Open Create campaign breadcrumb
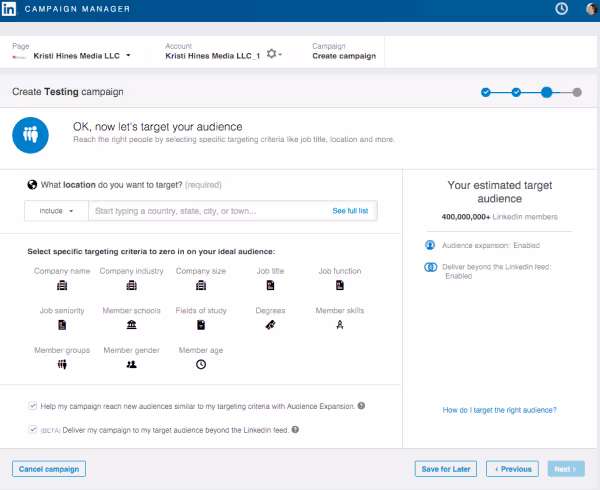The image size is (600, 490). 344,56
